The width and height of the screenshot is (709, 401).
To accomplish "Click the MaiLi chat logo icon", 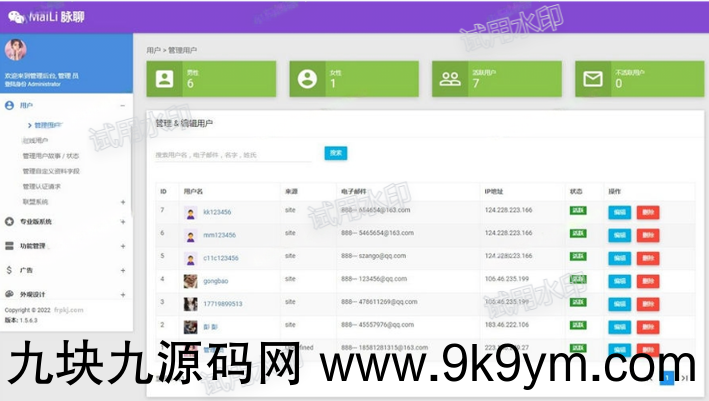I will [15, 15].
